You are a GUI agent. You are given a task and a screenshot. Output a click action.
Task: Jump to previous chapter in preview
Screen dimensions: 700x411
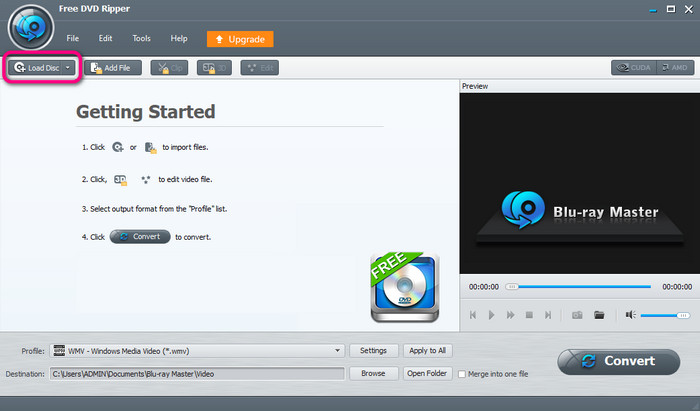(473, 315)
